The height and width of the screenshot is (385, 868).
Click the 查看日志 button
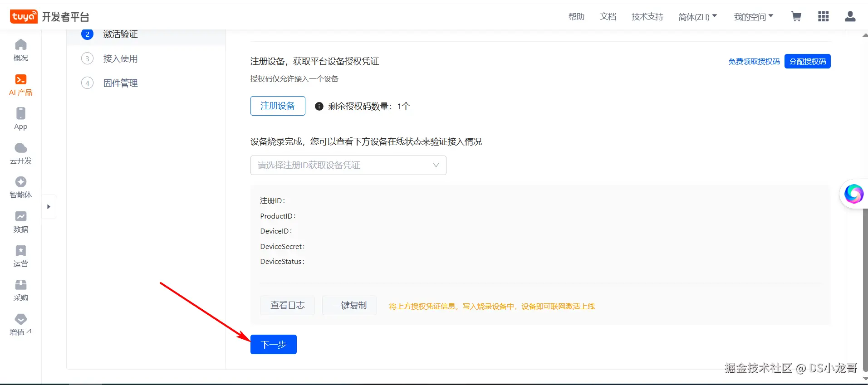click(287, 305)
